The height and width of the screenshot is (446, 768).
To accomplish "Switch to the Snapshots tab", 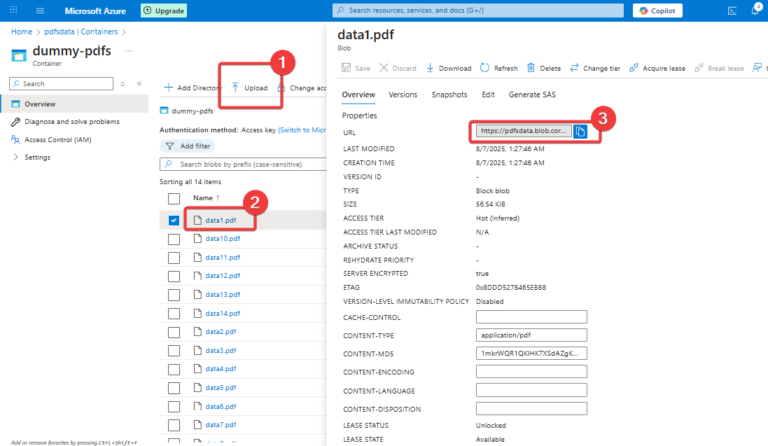I will pos(449,94).
